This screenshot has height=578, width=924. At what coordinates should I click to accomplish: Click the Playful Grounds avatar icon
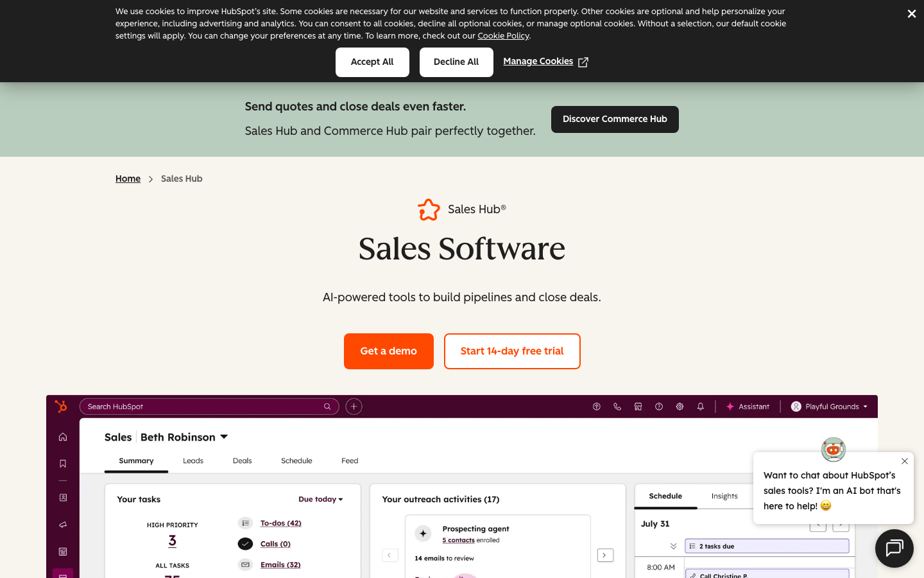(796, 407)
